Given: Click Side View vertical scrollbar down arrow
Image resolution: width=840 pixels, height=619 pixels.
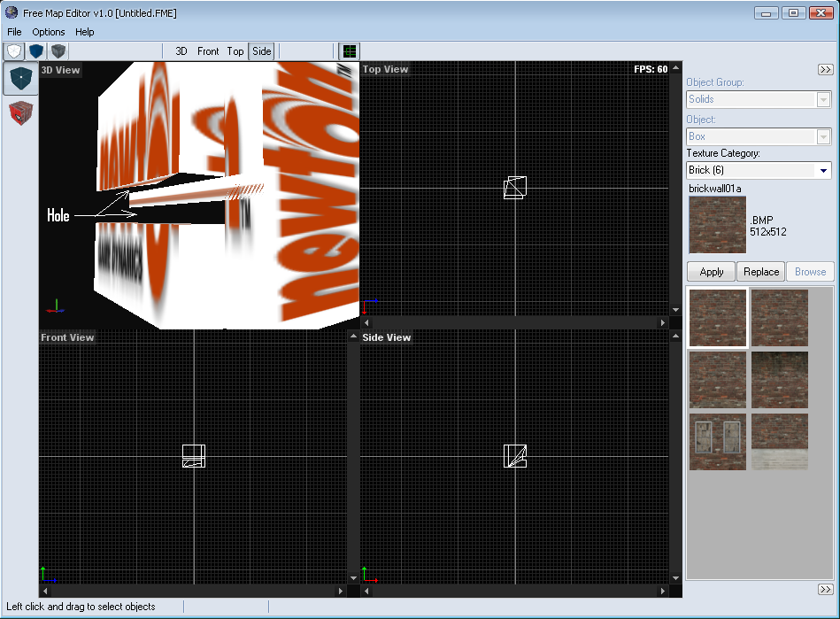Looking at the screenshot, I should click(675, 577).
